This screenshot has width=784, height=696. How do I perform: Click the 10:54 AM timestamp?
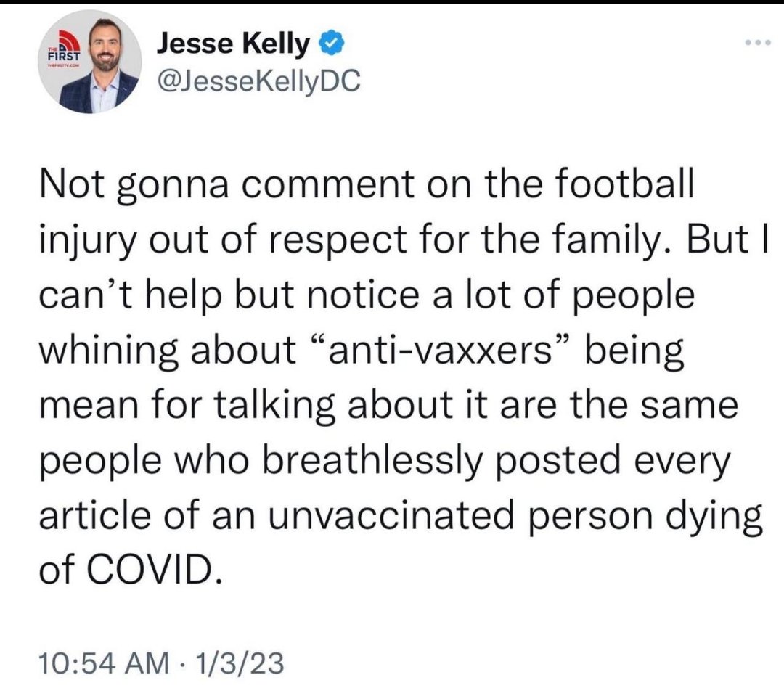[x=105, y=663]
